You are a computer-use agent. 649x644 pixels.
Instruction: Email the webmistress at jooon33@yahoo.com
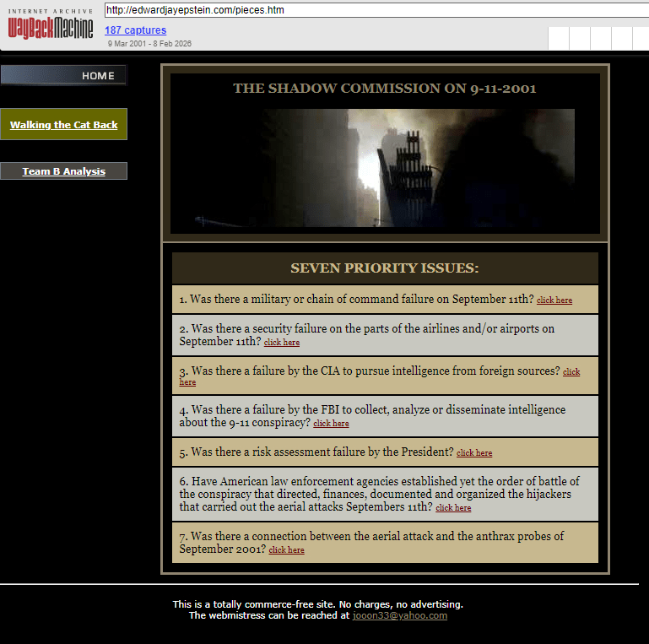(399, 616)
